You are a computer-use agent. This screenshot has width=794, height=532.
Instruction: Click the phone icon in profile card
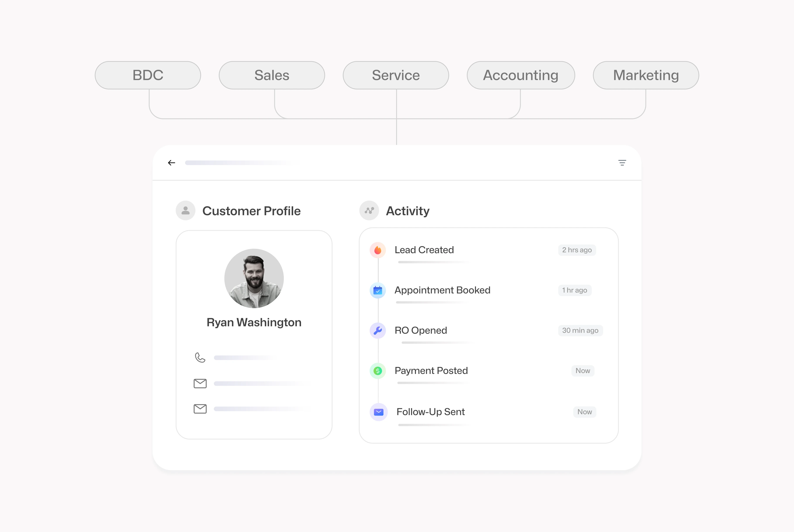[200, 358]
